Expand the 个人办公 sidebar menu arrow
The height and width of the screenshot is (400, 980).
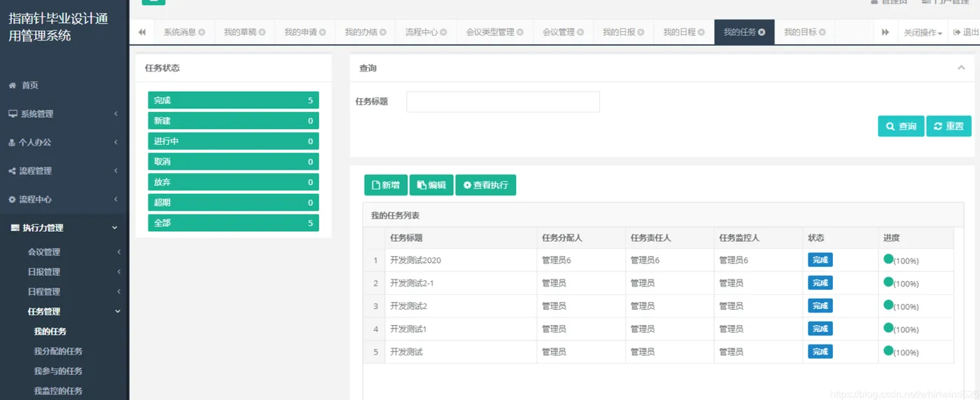(x=115, y=142)
